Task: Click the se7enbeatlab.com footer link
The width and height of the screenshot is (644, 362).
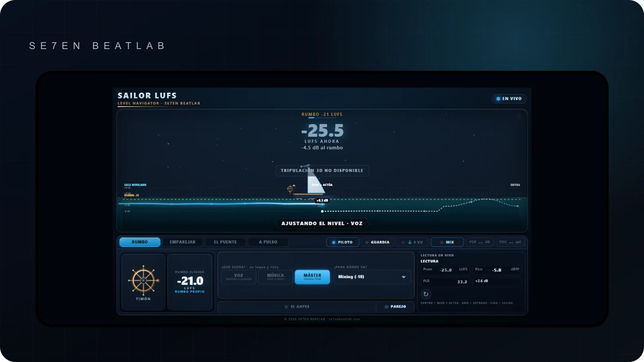Action: click(344, 319)
